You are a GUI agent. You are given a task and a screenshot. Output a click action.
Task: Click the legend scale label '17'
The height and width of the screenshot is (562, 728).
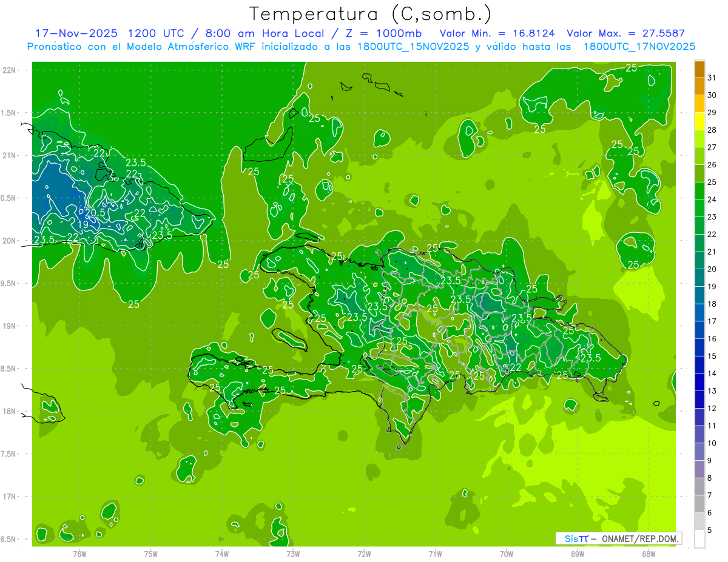[712, 321]
